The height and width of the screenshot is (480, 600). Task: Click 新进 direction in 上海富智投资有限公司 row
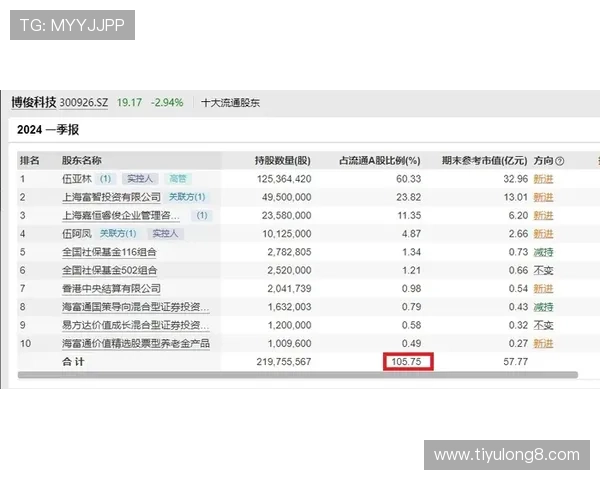coord(543,197)
